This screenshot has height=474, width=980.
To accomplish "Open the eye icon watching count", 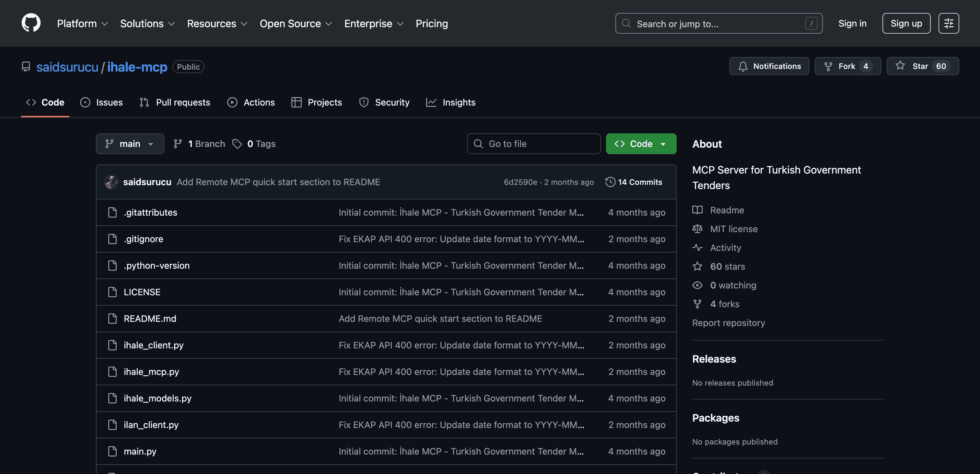I will [x=697, y=285].
